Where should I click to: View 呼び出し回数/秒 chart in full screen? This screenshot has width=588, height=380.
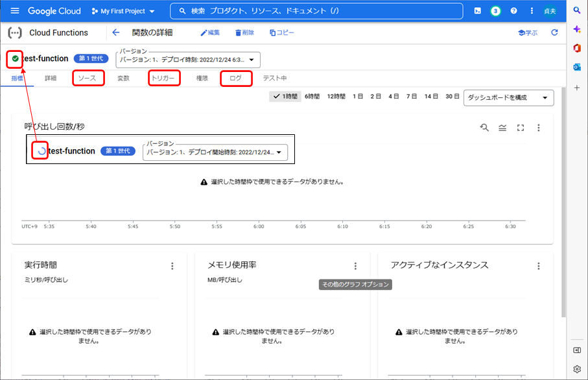click(520, 128)
